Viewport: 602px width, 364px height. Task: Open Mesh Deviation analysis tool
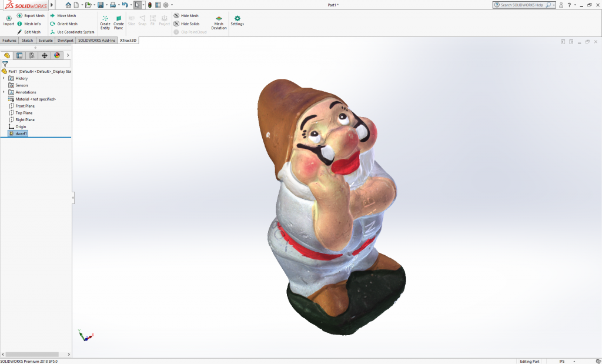point(219,22)
